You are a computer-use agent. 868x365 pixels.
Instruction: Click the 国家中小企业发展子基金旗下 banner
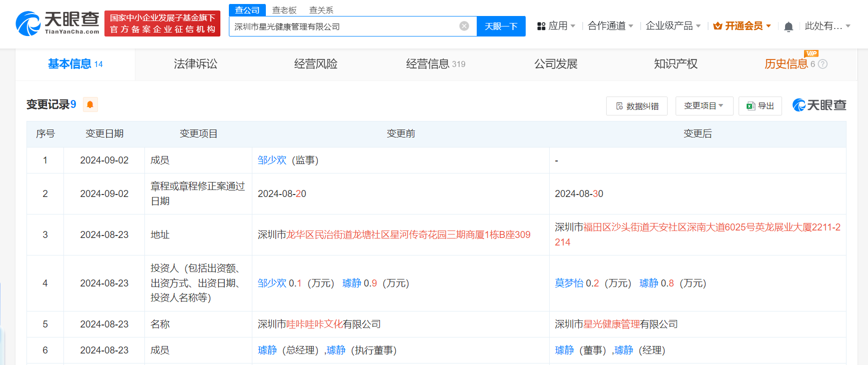162,23
